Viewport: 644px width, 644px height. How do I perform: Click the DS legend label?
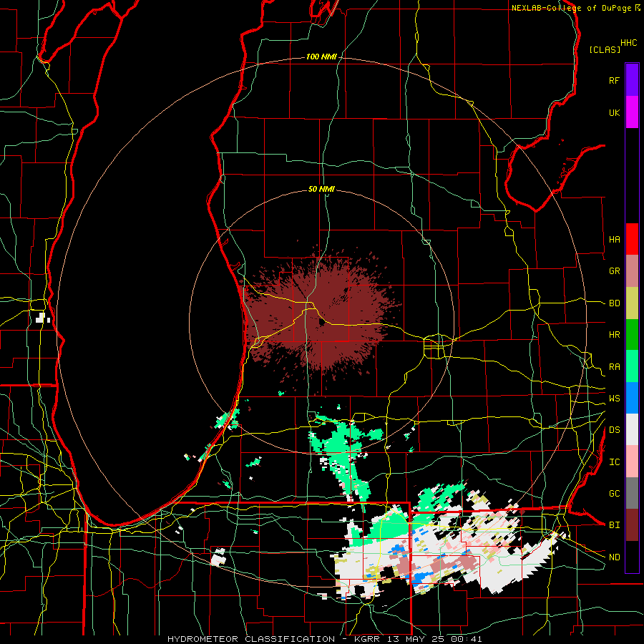(x=615, y=429)
